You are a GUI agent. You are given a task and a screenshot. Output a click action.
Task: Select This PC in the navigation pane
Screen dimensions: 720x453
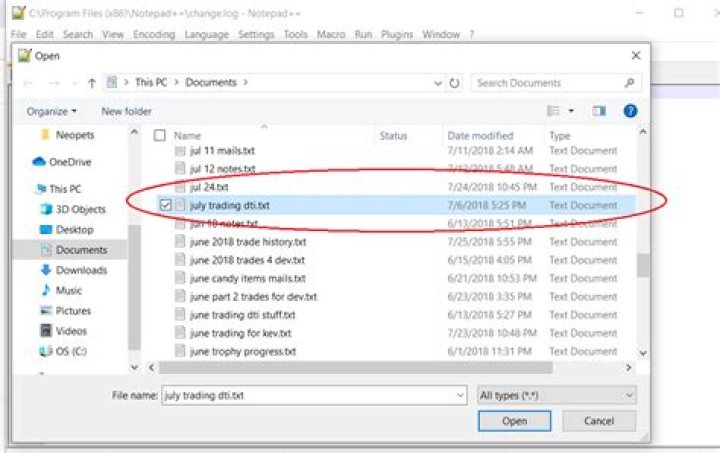[58, 189]
